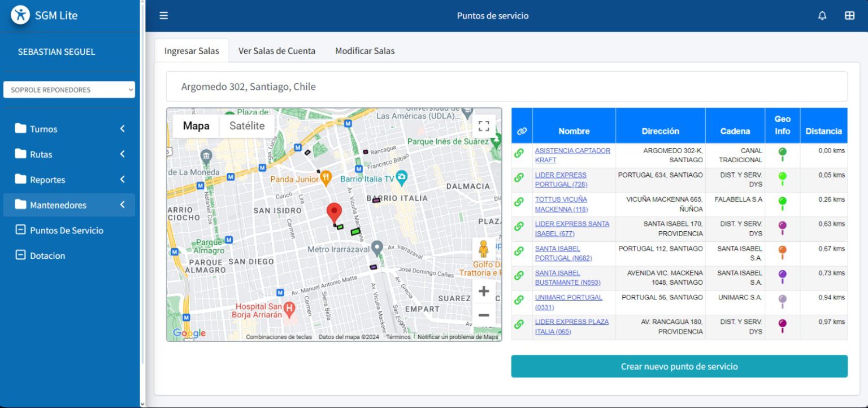Viewport: 868px width, 408px height.
Task: Click the orange geo pin for SANTA ISABEL PORTUGAL
Action: [x=782, y=253]
